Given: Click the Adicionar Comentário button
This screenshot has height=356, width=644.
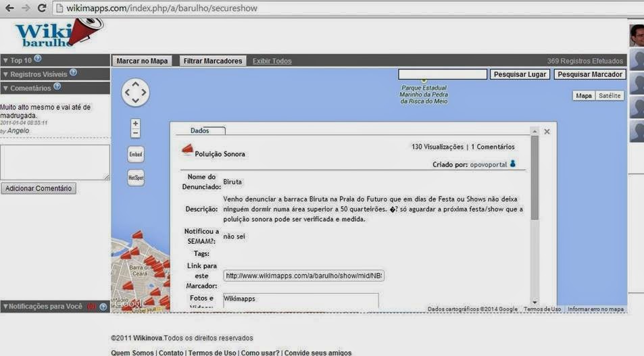Looking at the screenshot, I should [39, 188].
